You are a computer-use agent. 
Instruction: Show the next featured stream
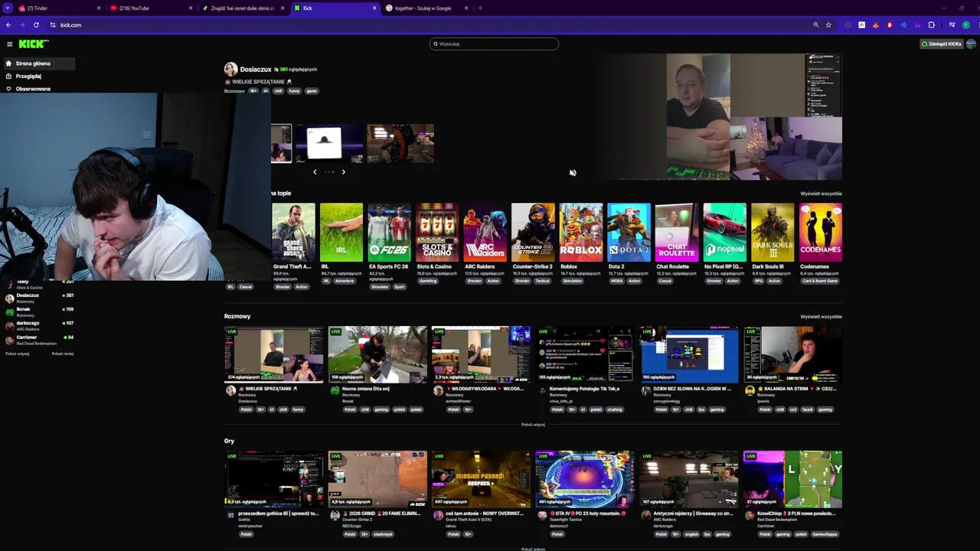[343, 172]
